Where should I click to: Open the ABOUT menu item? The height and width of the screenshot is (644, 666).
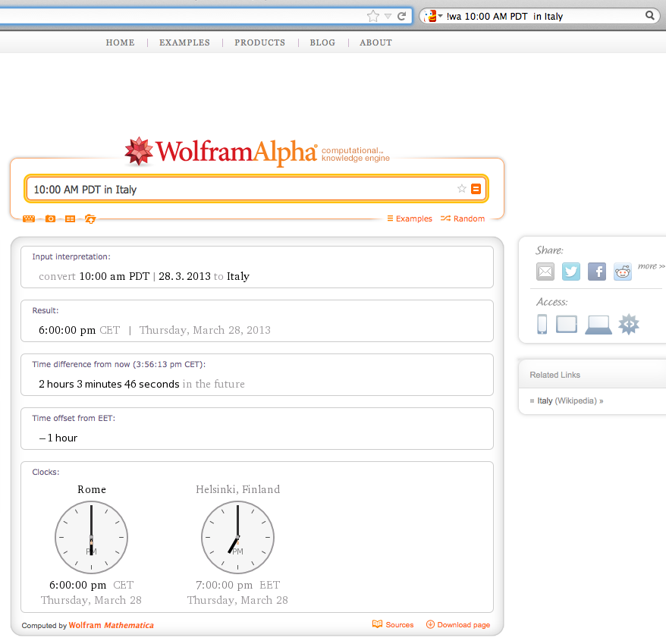[375, 42]
